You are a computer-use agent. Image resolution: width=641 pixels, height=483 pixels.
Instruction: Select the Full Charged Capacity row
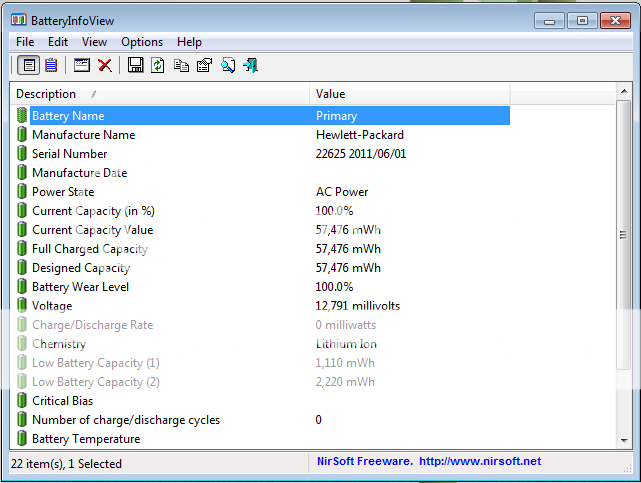(x=262, y=249)
